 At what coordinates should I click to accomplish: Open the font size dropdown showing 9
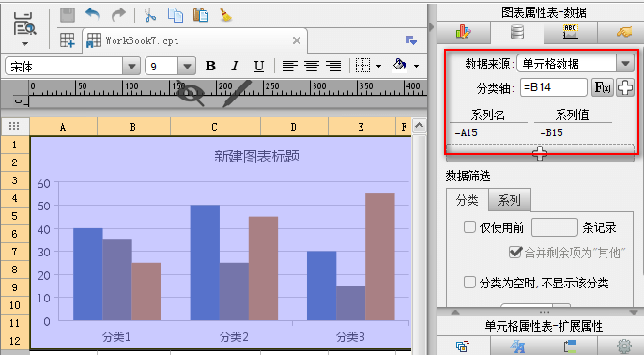(187, 66)
